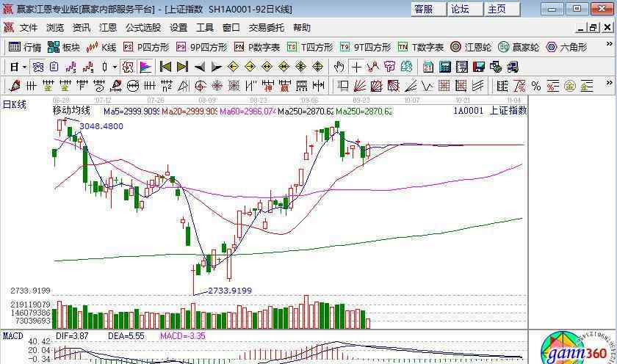The image size is (617, 364).
Task: Select the parallel lines tool
Action: point(477,86)
